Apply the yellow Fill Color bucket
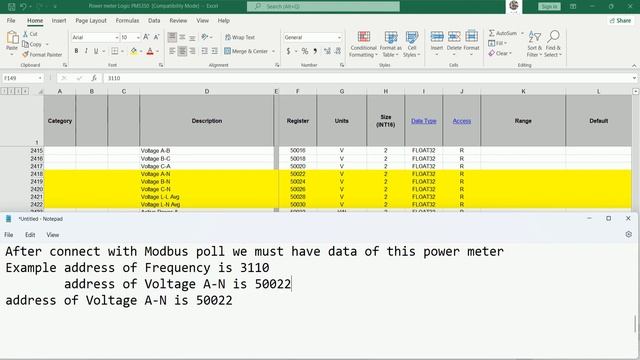 pyautogui.click(x=133, y=51)
